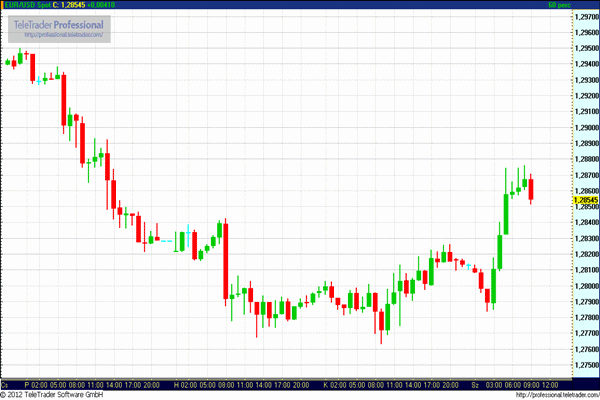Click the yellow 1,28545 current price marker
This screenshot has width=600, height=400.
(x=585, y=199)
